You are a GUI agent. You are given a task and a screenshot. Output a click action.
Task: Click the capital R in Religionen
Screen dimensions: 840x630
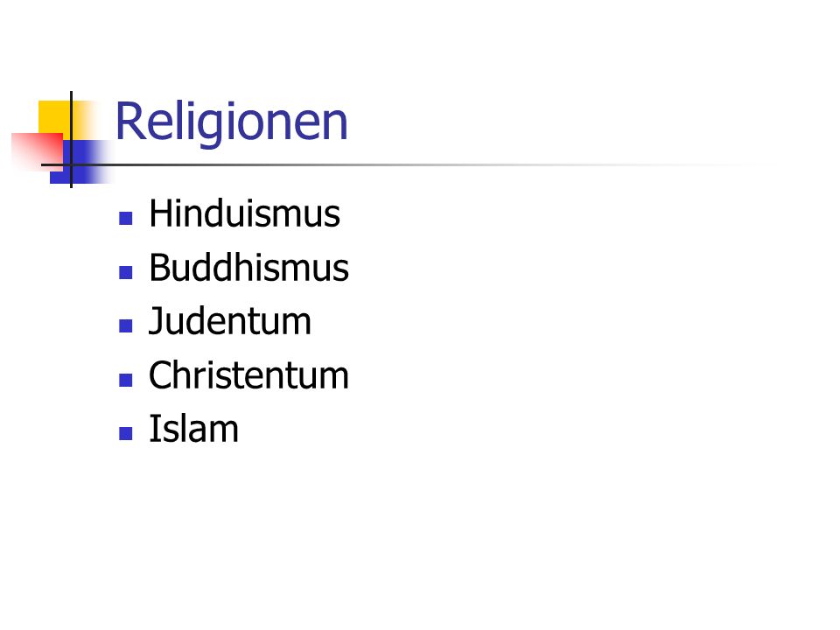129,122
